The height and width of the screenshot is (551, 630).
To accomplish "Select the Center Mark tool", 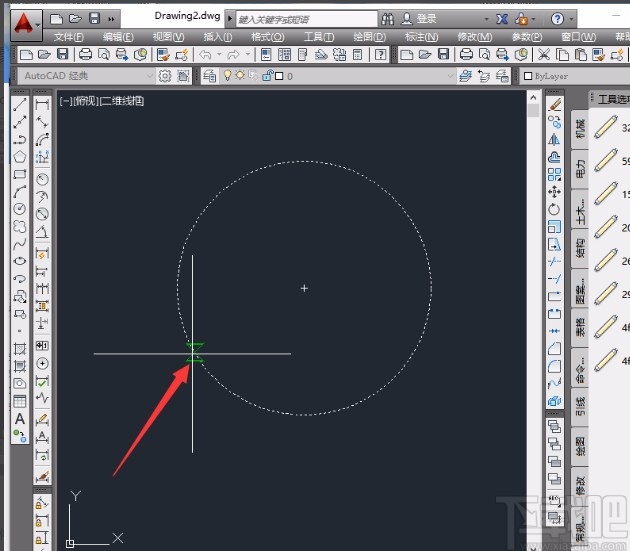I will click(42, 364).
